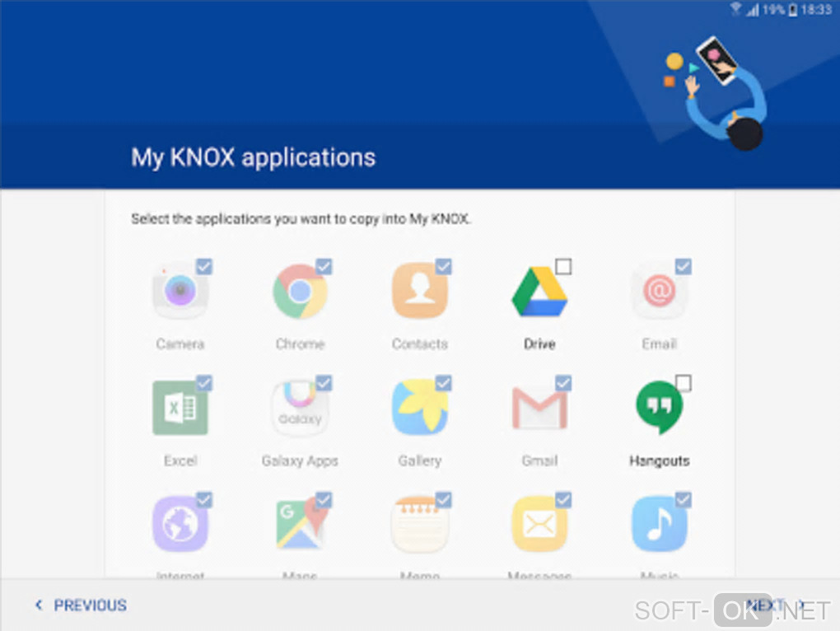Enable the Hangouts checkbox
The image size is (840, 631).
click(x=683, y=382)
